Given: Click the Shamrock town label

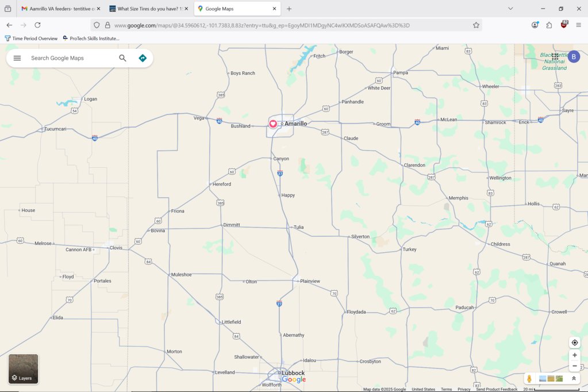Looking at the screenshot, I should (x=495, y=122).
